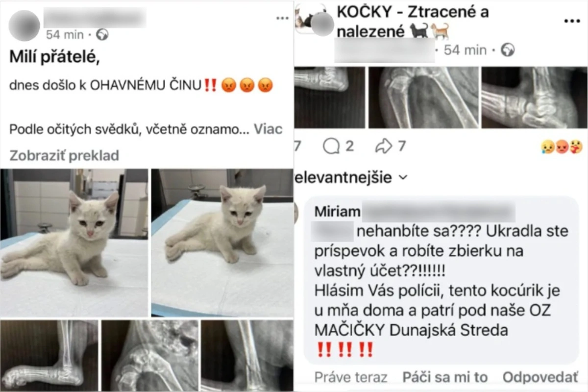
Task: Expand post text with Viac link
Action: [x=268, y=129]
